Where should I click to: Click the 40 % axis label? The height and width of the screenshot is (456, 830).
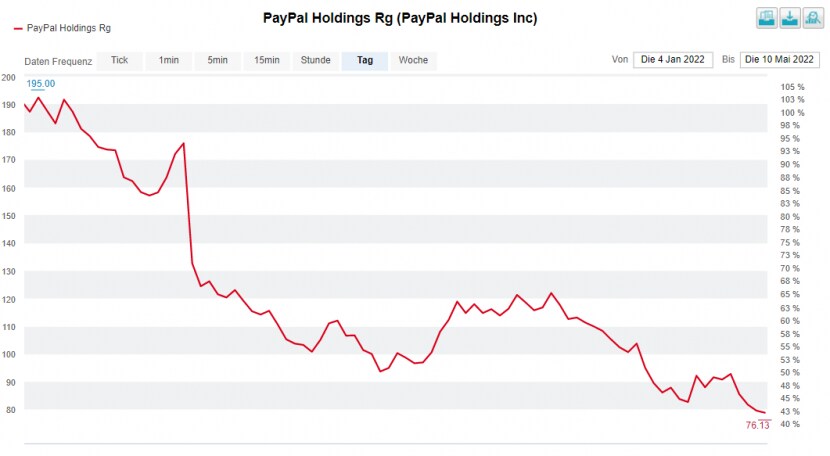point(790,424)
